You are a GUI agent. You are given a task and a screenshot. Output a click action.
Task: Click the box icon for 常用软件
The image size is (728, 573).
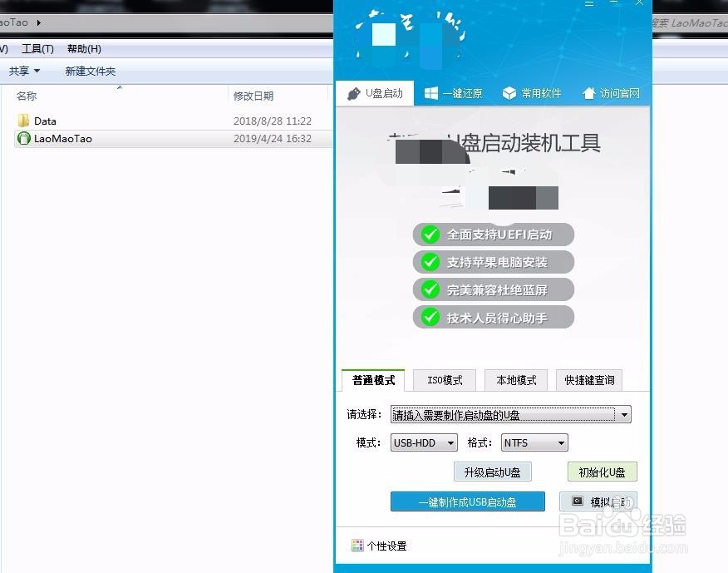pyautogui.click(x=509, y=93)
